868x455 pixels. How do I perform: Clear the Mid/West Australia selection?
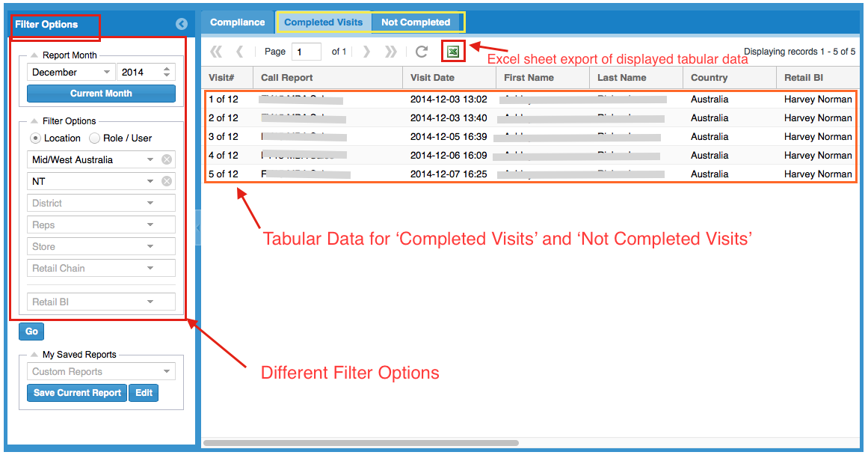167,159
